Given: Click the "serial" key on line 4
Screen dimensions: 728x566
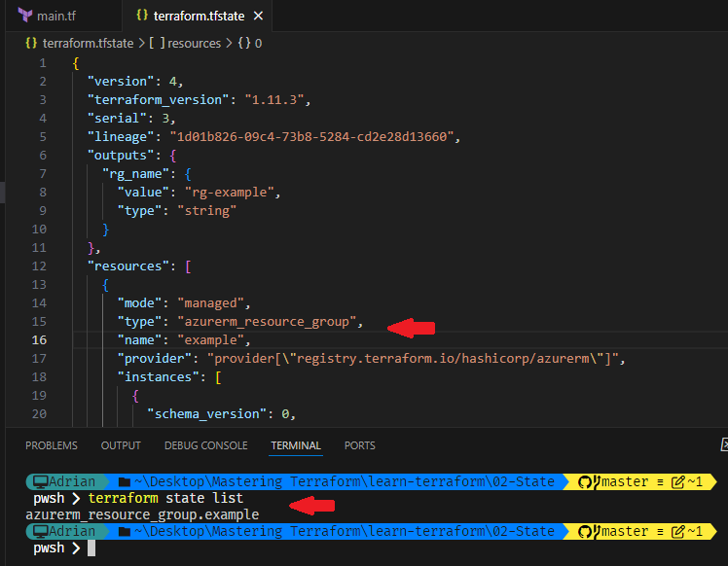Looking at the screenshot, I should [117, 119].
